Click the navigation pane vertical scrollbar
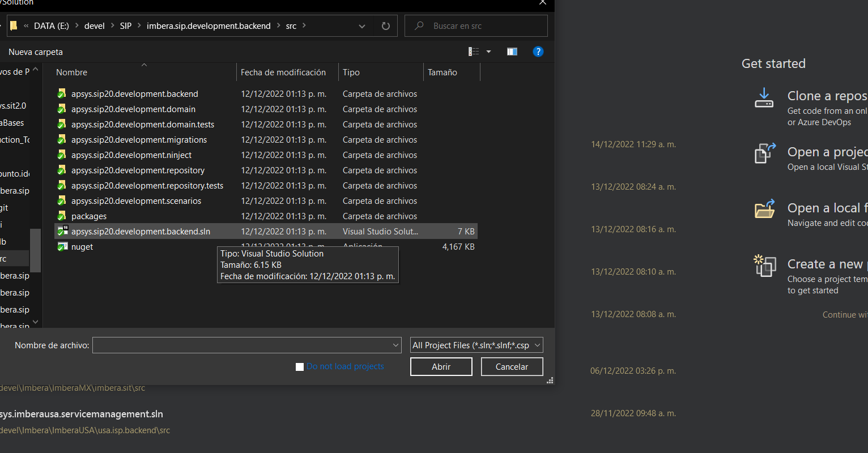This screenshot has height=453, width=868. [x=35, y=249]
